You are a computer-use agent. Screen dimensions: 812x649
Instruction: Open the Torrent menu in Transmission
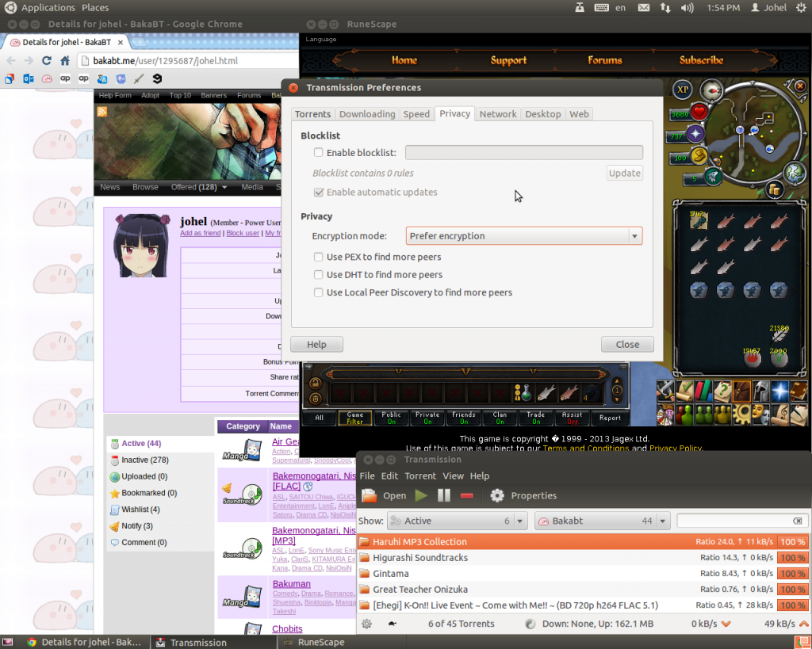420,476
